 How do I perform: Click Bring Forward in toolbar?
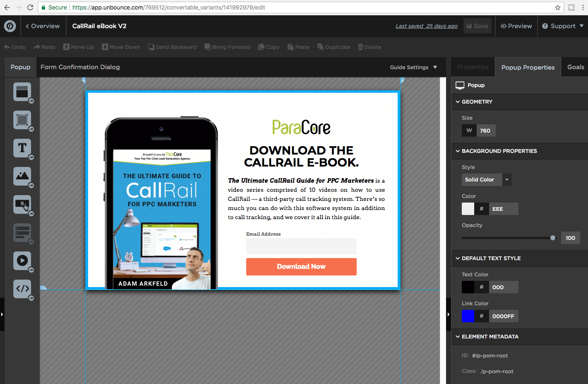pos(227,47)
